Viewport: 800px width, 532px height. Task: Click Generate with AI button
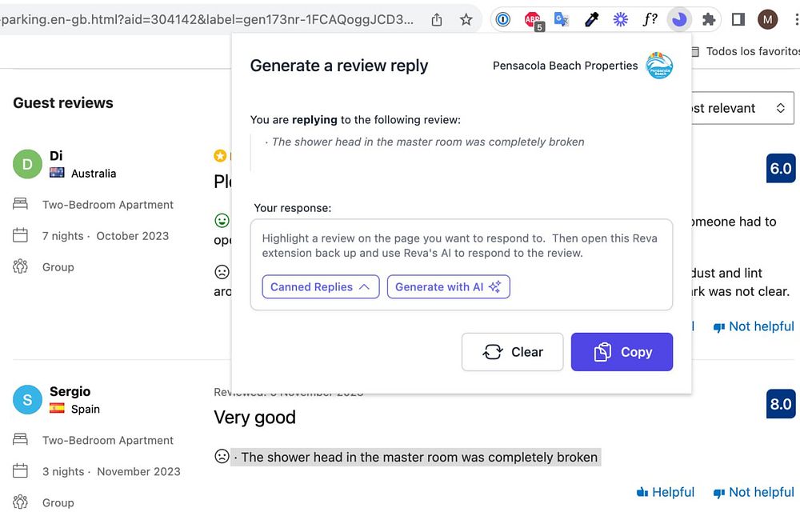(449, 286)
